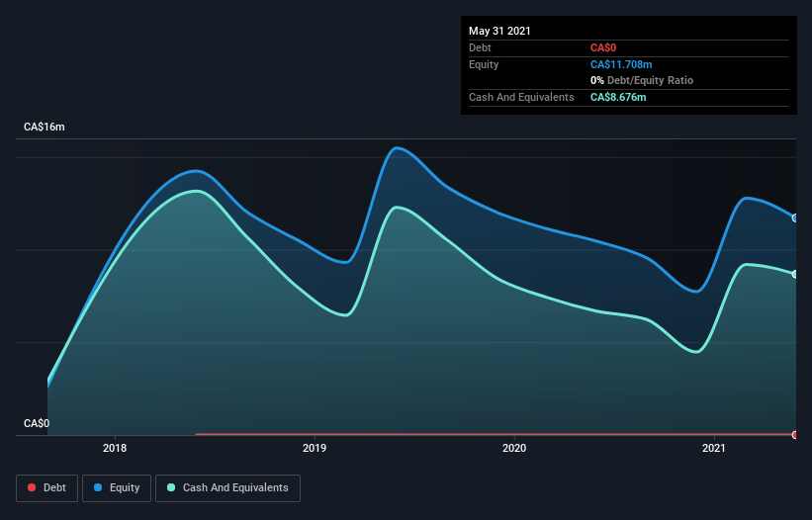812x520 pixels.
Task: Click the red Debt endpoint marker
Action: coord(795,435)
